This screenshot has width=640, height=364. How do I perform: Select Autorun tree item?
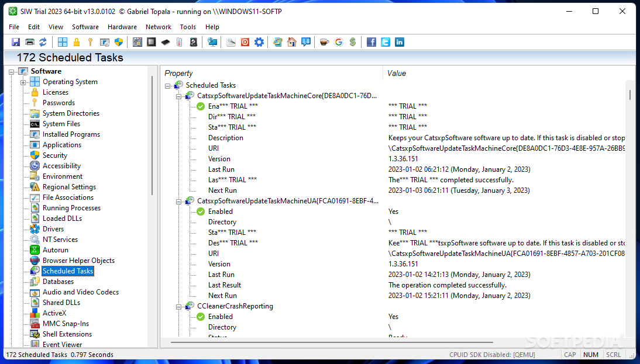pyautogui.click(x=56, y=250)
